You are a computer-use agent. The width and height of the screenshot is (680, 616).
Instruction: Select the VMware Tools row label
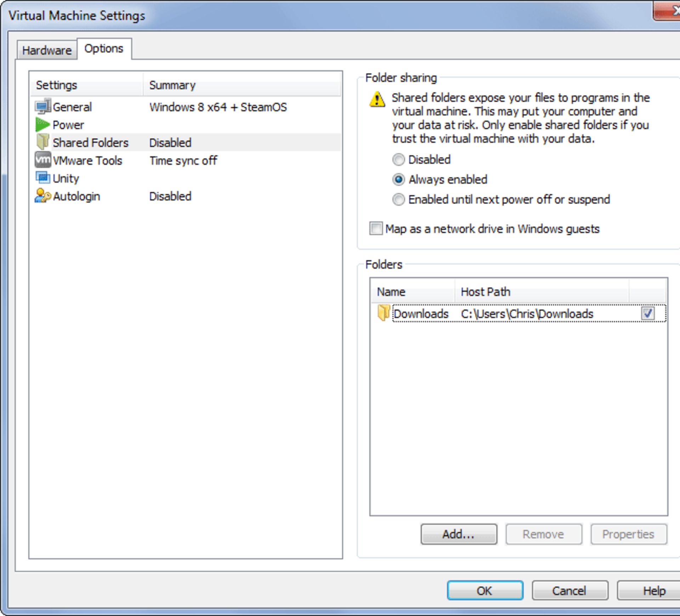click(87, 160)
